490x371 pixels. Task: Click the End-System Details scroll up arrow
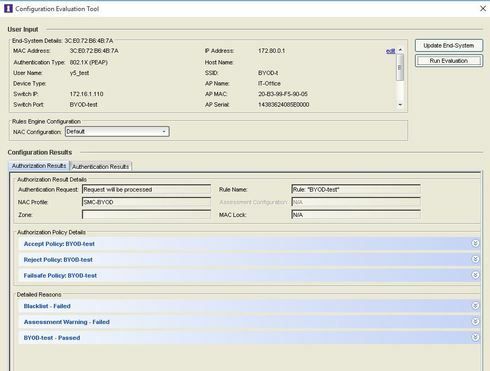[400, 50]
